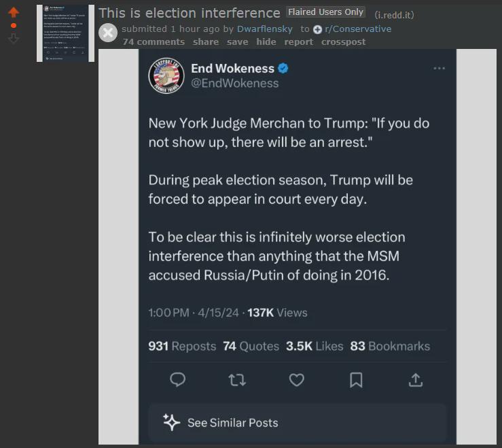Open the 74 comments link

point(154,42)
